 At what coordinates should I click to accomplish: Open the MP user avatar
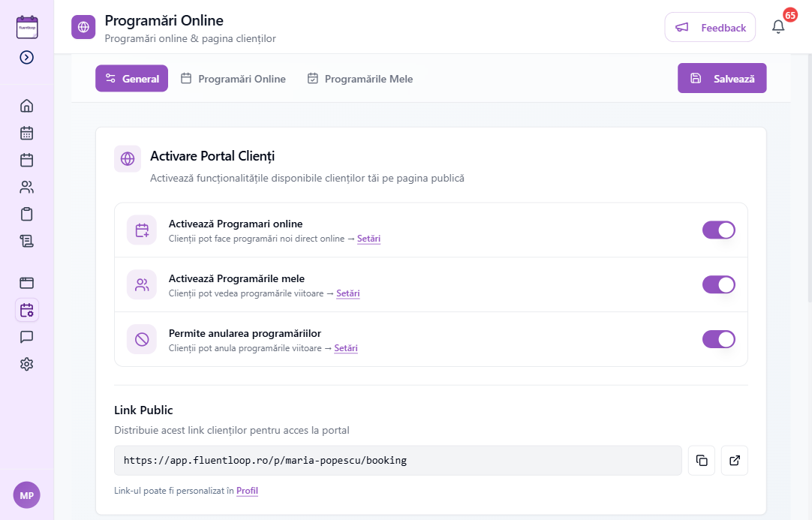pyautogui.click(x=26, y=495)
